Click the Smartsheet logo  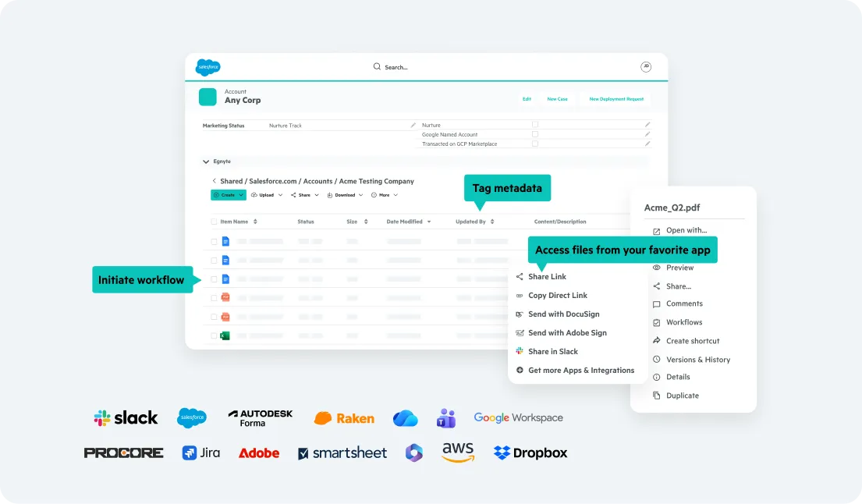tap(342, 453)
